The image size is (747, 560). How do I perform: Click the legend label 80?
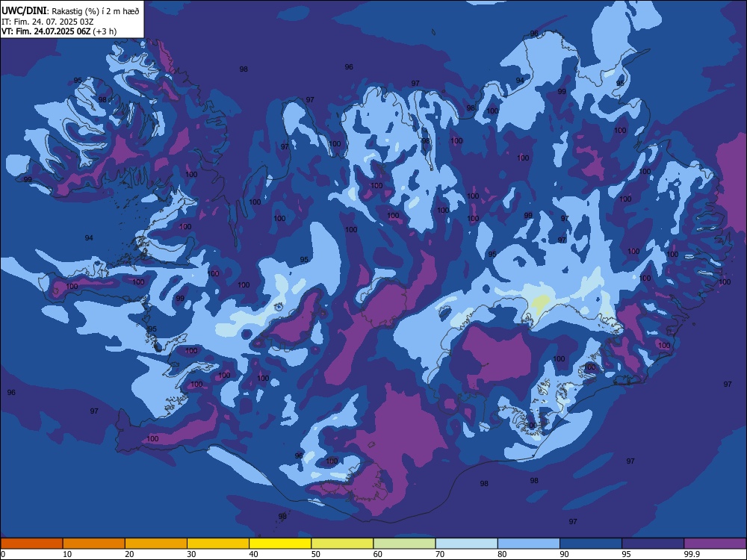click(x=502, y=554)
